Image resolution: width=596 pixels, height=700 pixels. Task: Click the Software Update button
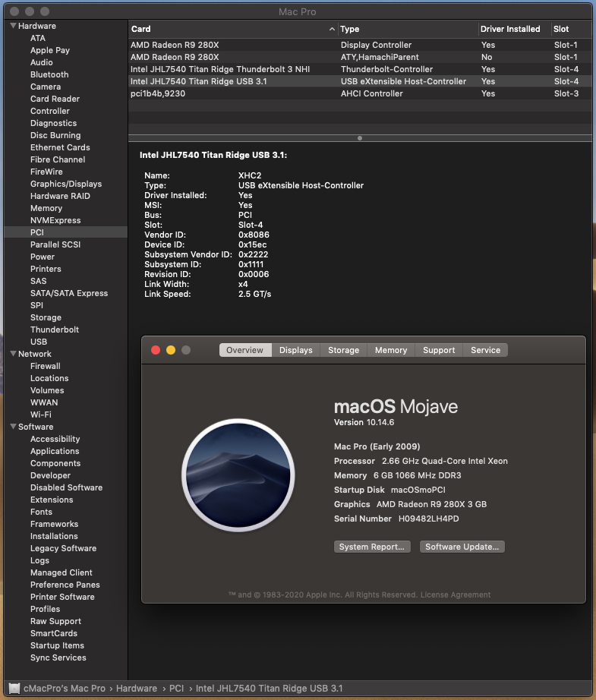(462, 547)
